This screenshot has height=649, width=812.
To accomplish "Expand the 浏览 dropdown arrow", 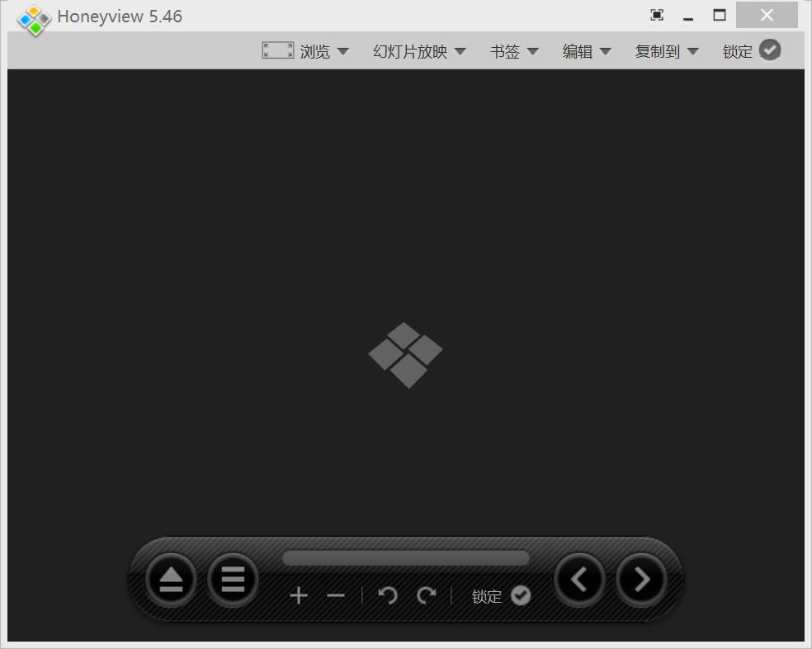I will (x=342, y=51).
